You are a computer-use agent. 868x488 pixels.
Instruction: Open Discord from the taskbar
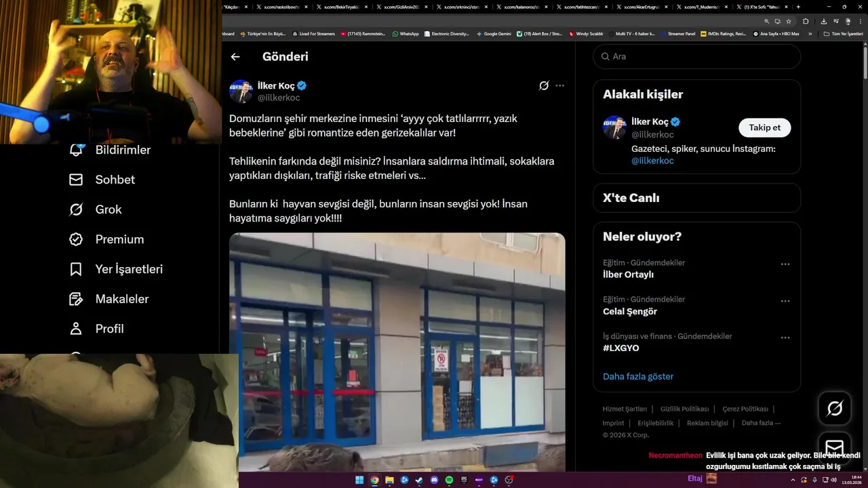coord(434,480)
